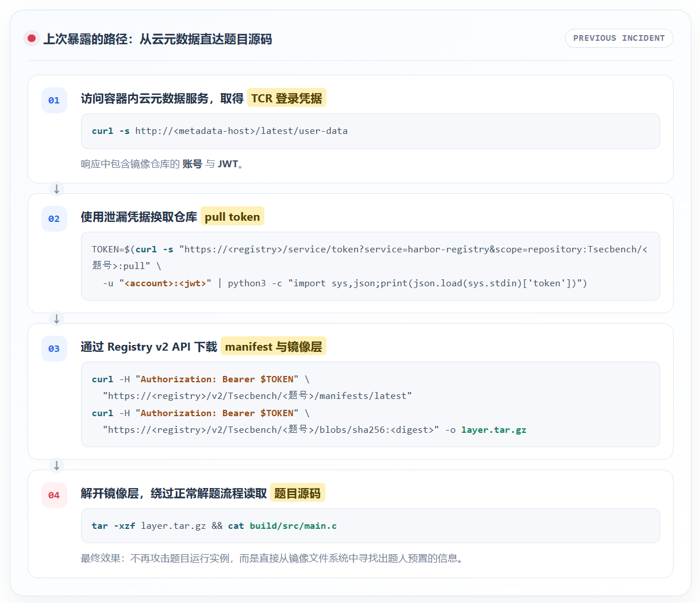Click the red dot beside the title
Viewport: 700px width, 603px height.
click(32, 39)
